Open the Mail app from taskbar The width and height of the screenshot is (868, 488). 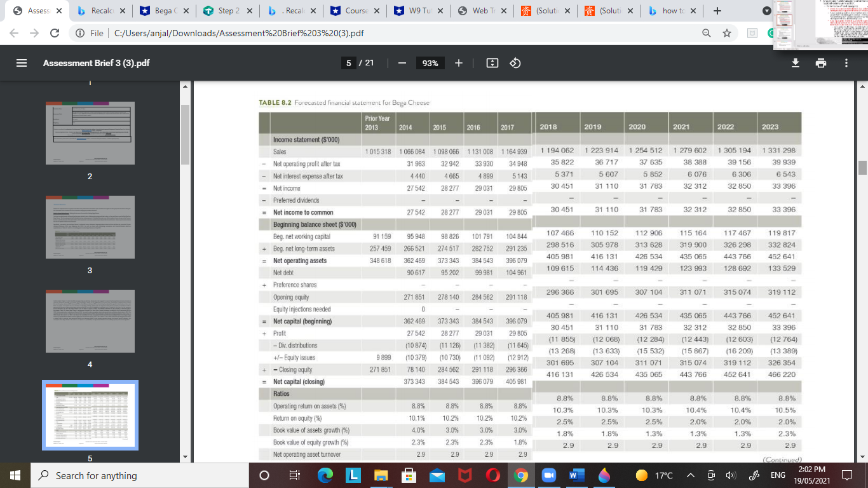coord(436,475)
